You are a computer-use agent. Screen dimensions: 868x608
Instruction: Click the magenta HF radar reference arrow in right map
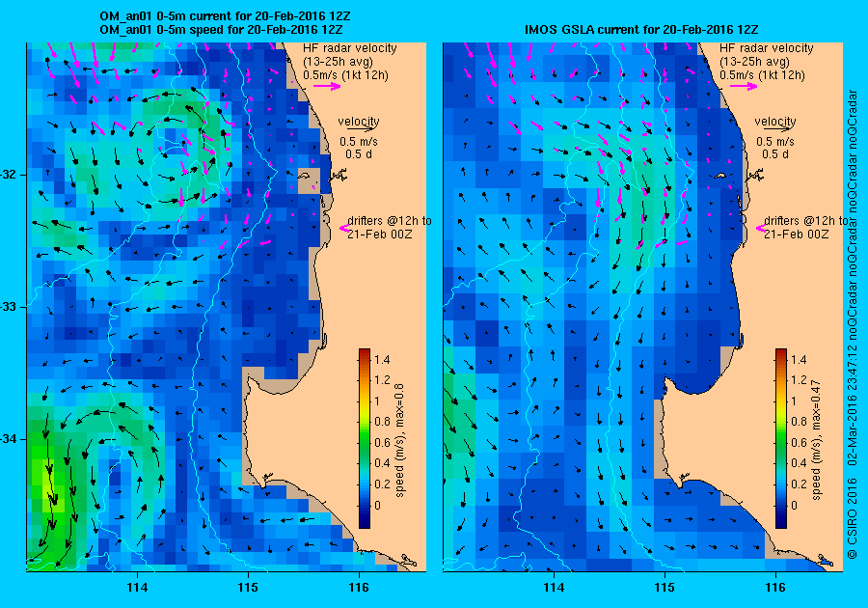(744, 86)
